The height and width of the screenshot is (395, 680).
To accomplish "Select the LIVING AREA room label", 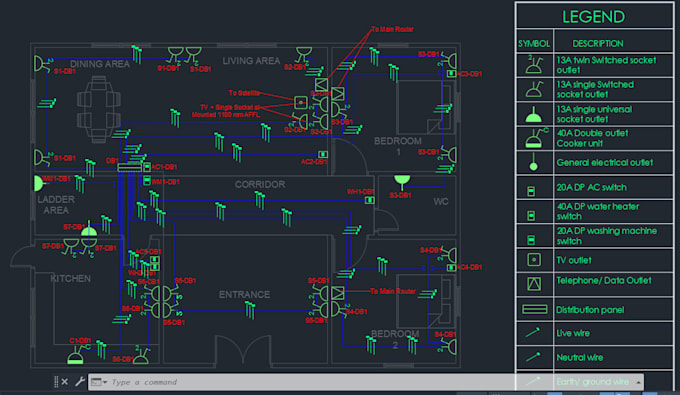I will tap(251, 61).
